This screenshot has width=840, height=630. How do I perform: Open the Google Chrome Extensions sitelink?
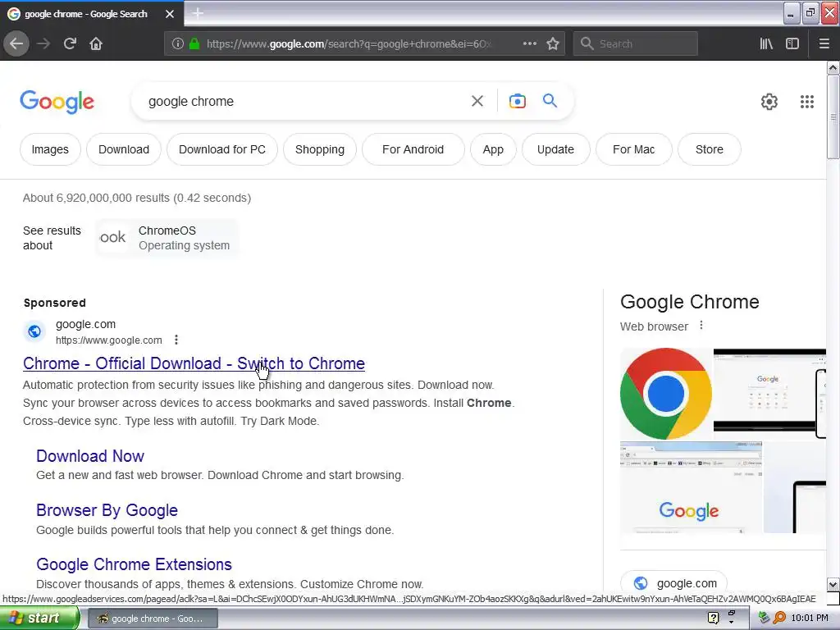(134, 564)
